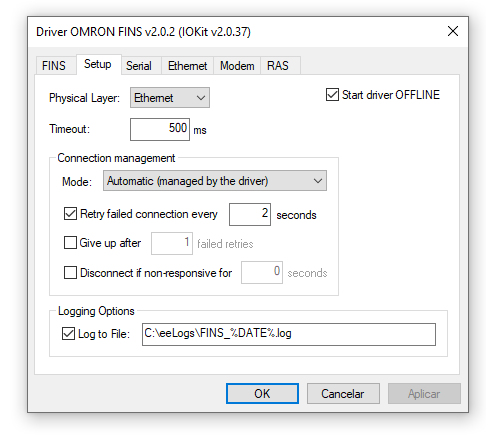486x436 pixels.
Task: Enable the Give up after checkbox
Action: click(x=70, y=243)
